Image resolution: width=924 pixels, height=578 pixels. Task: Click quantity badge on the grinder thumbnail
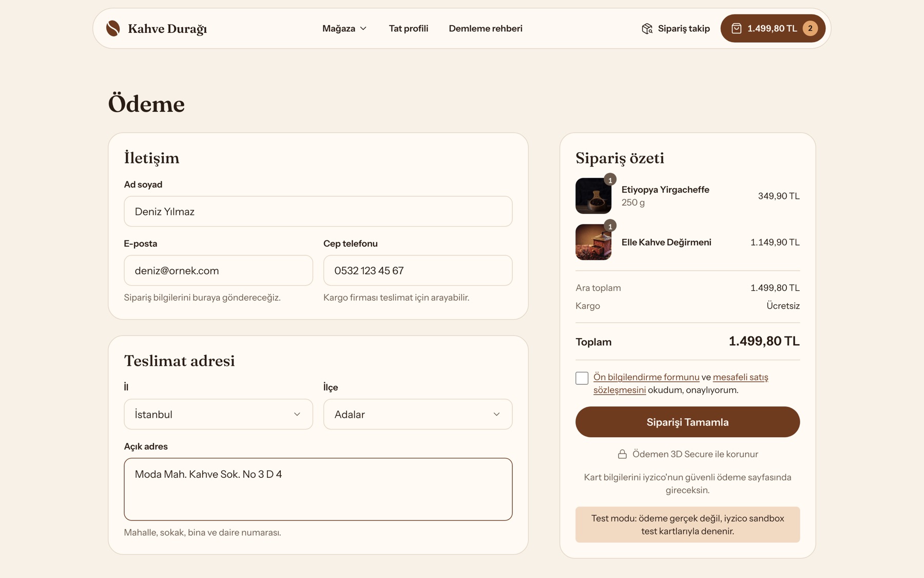pyautogui.click(x=610, y=226)
